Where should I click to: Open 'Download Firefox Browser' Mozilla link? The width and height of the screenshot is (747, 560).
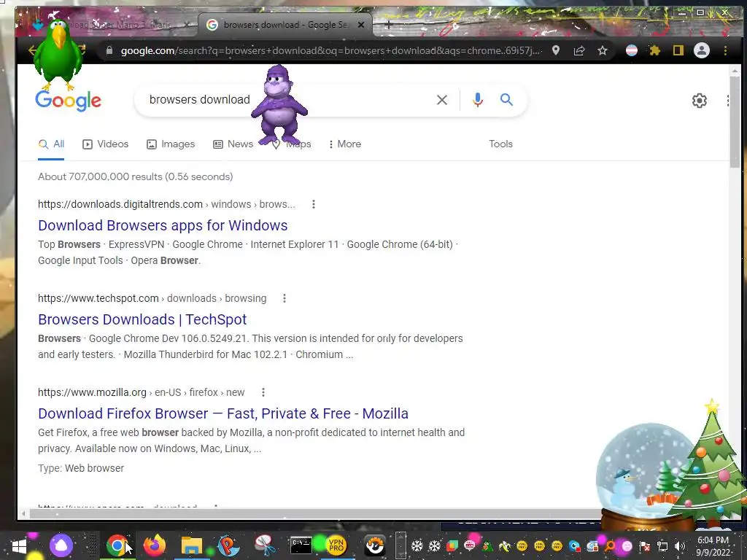223,413
